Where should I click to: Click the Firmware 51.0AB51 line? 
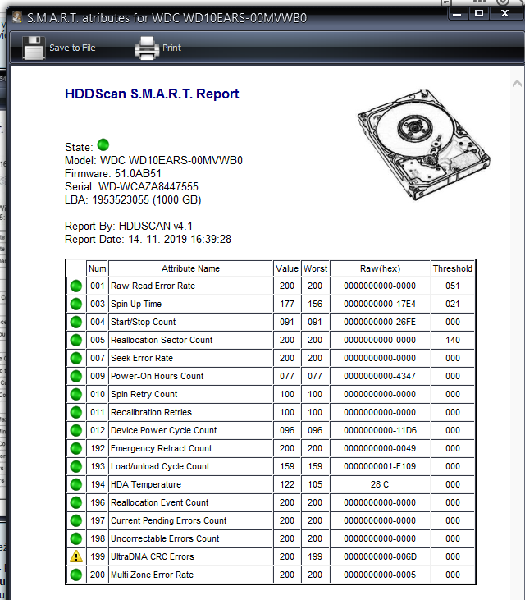tap(113, 173)
